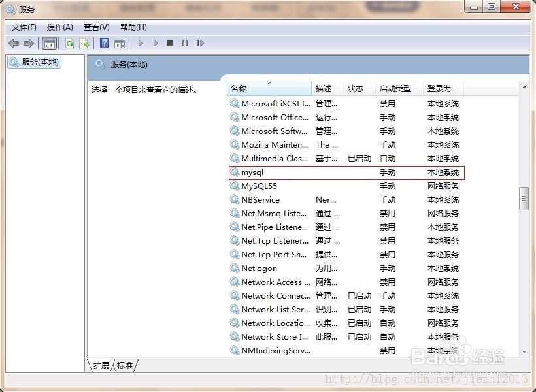Select the Microsoft iSCSI I... service
The image size is (536, 392).
(345, 104)
